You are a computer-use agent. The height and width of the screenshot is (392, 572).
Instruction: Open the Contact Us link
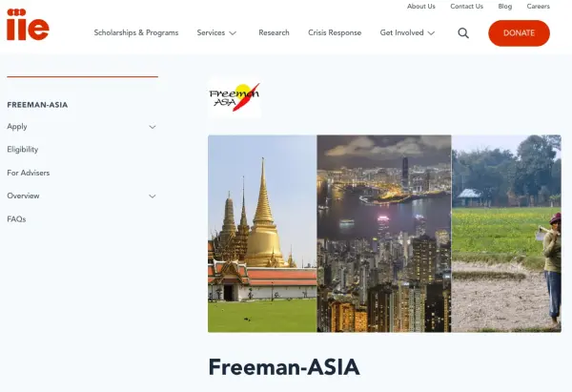[466, 7]
